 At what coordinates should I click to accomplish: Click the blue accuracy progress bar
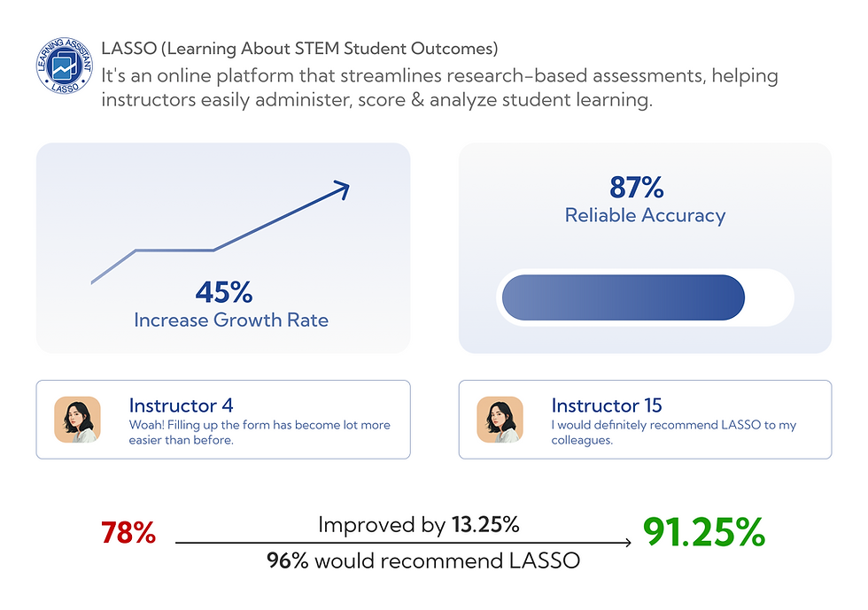click(x=624, y=297)
